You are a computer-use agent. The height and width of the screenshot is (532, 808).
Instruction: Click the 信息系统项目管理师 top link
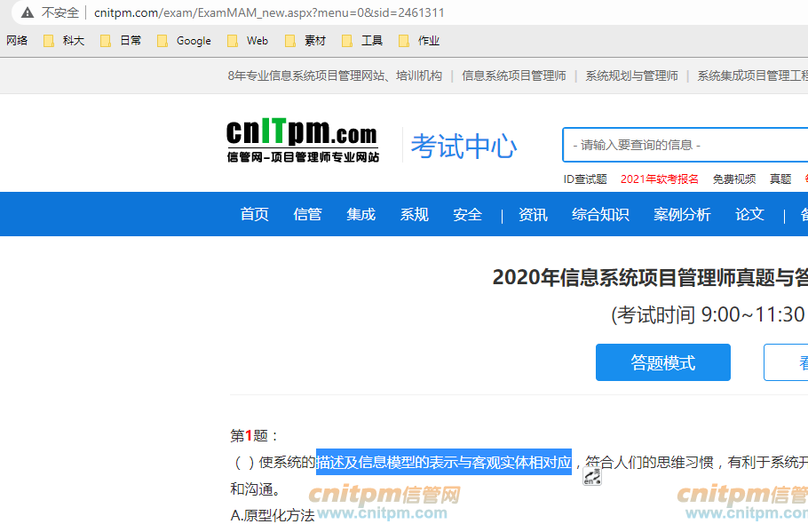pyautogui.click(x=513, y=75)
